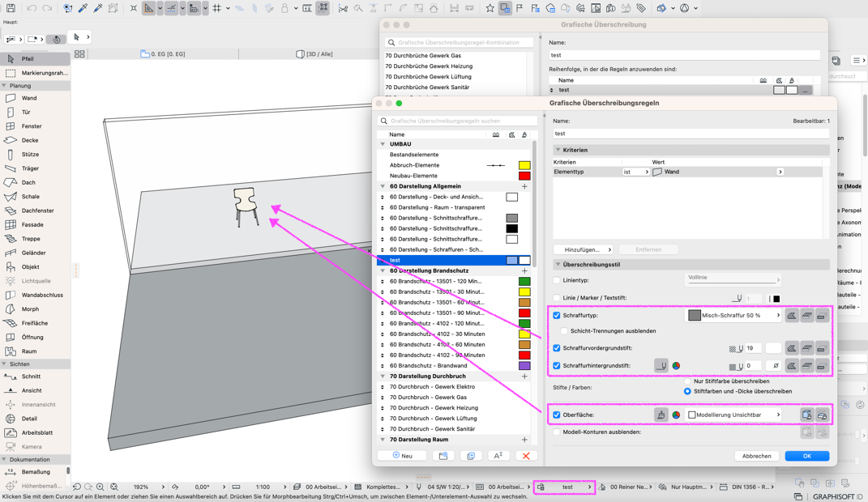Enable Modell-Konturen ausblenden checkbox

557,432
